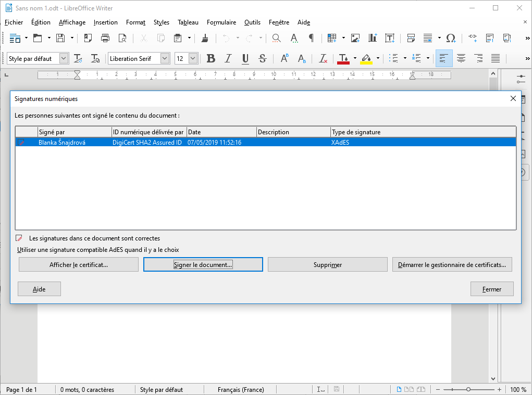Click the Insert field icon

coord(428,38)
